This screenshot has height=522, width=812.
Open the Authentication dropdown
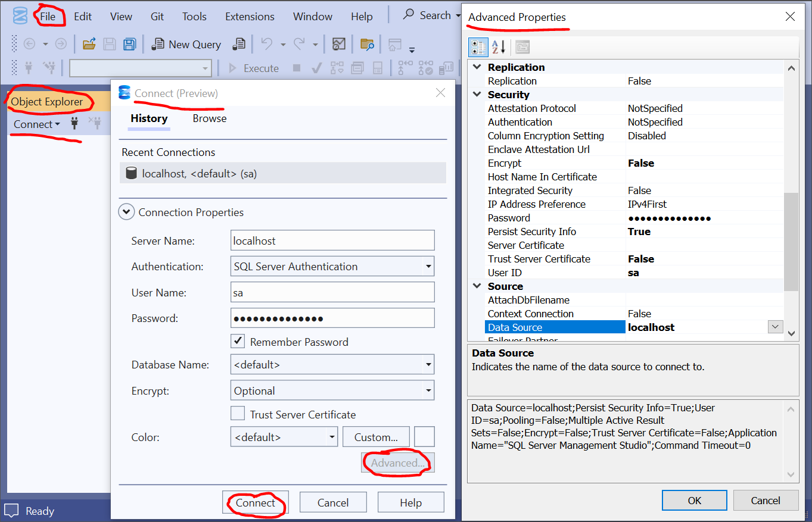428,267
